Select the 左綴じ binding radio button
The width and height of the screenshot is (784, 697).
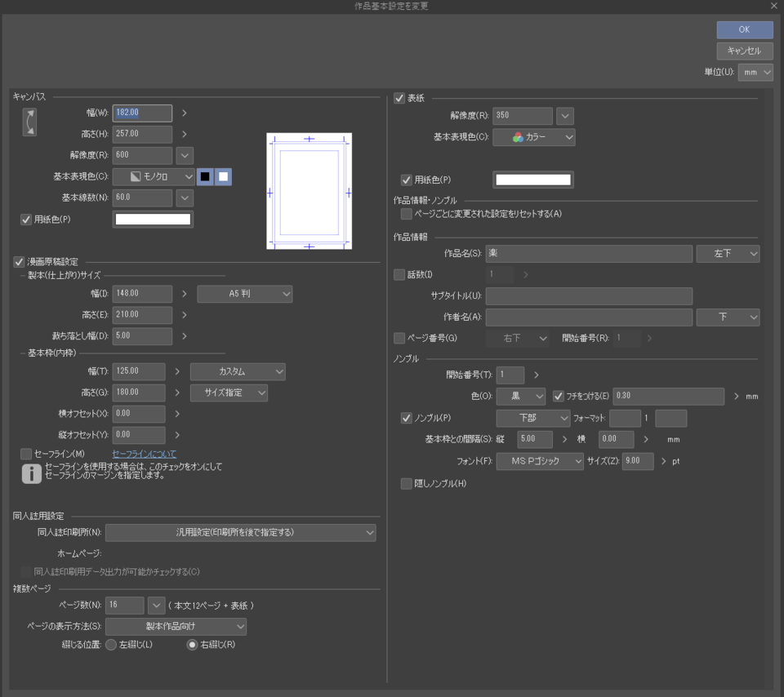tap(111, 645)
